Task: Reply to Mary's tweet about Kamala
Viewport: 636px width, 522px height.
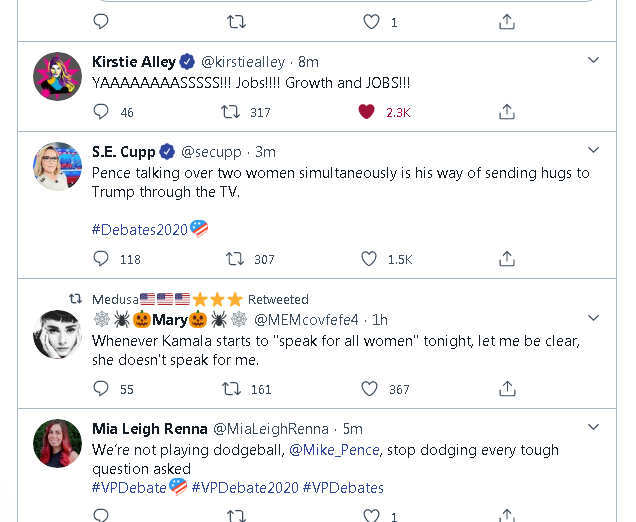Action: point(101,389)
